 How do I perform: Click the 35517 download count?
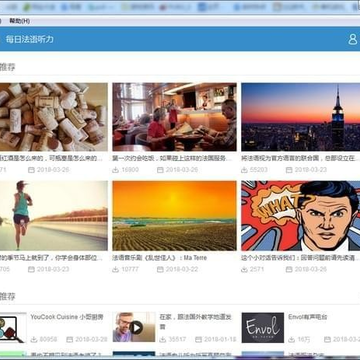[177, 339]
